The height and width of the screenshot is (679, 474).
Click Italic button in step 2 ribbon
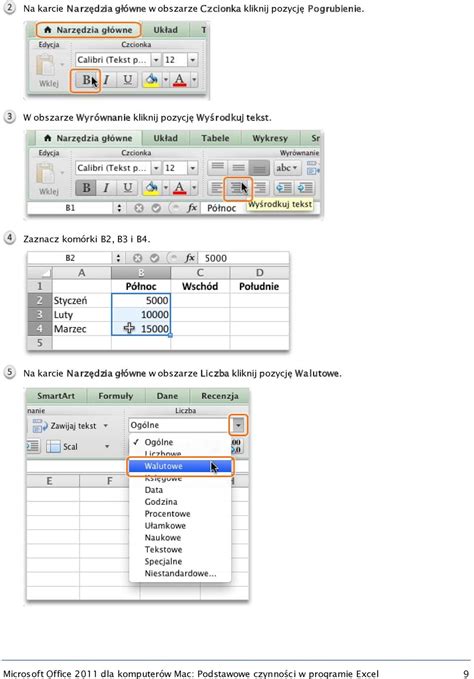pyautogui.click(x=106, y=80)
